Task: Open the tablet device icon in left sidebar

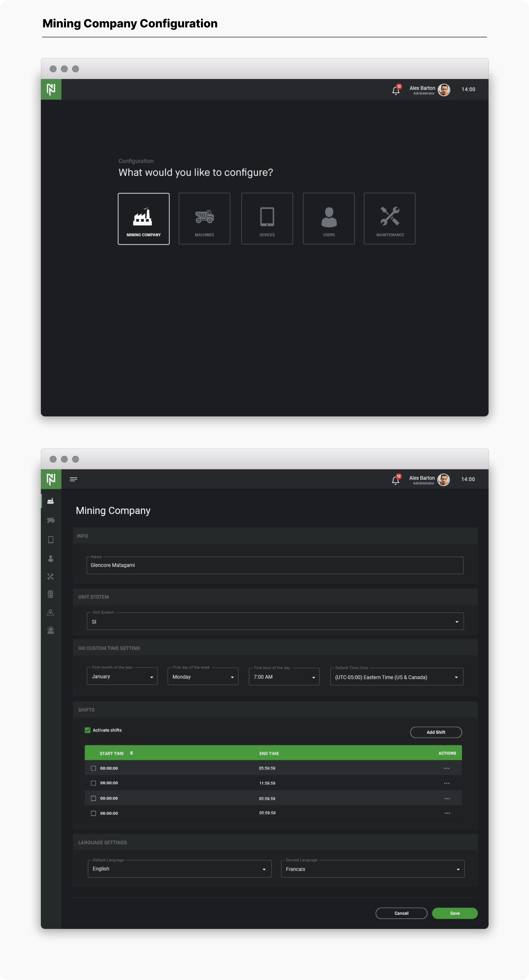Action: click(x=51, y=539)
